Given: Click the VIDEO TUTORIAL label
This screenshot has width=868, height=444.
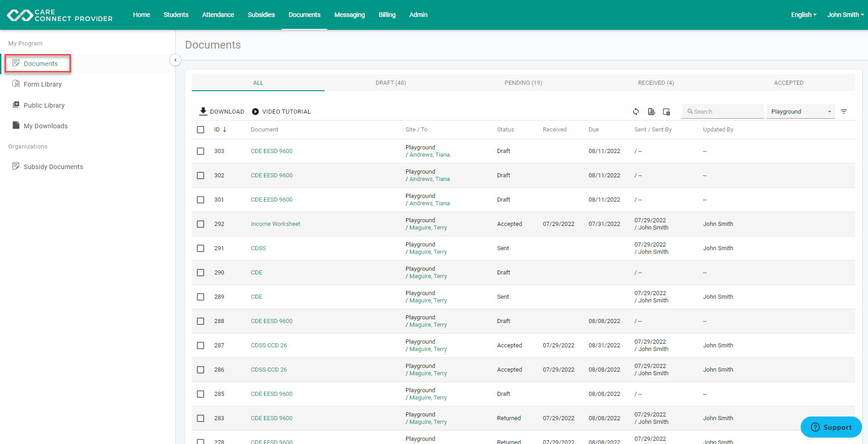Looking at the screenshot, I should click(x=286, y=112).
